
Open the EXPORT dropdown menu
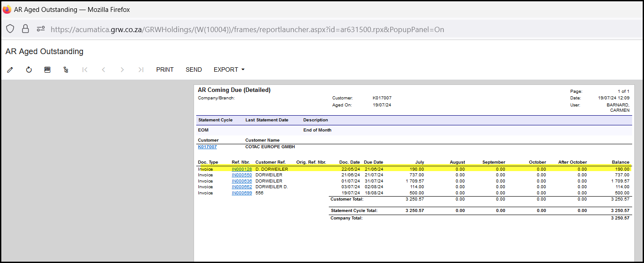229,69
